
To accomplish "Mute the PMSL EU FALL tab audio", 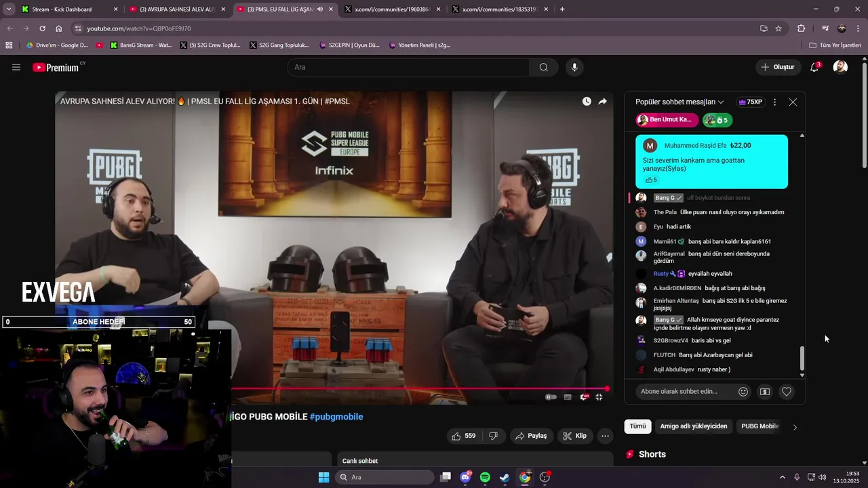I will click(x=319, y=9).
